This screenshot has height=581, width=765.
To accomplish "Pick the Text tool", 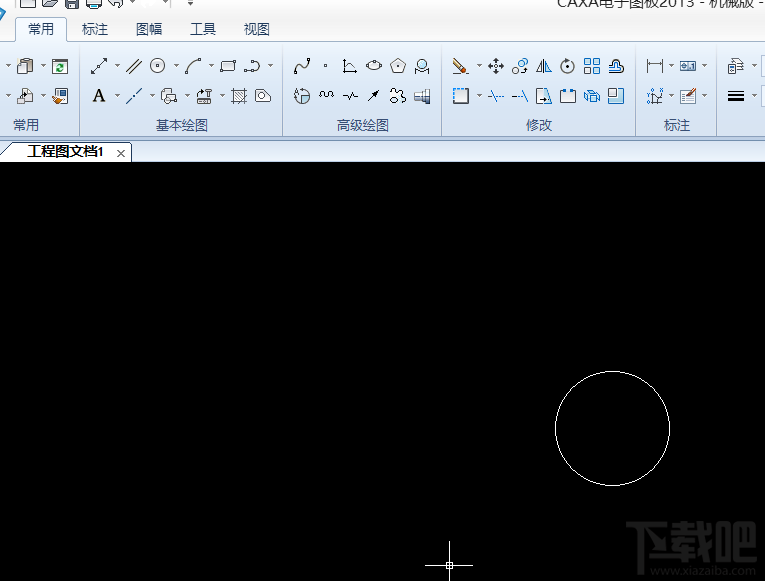I will coord(99,96).
